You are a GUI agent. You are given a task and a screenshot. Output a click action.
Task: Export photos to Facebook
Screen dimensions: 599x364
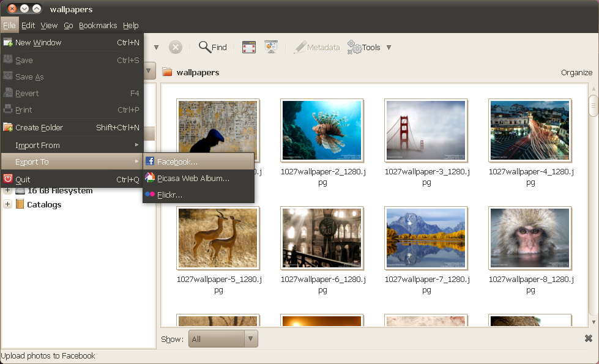(x=199, y=162)
